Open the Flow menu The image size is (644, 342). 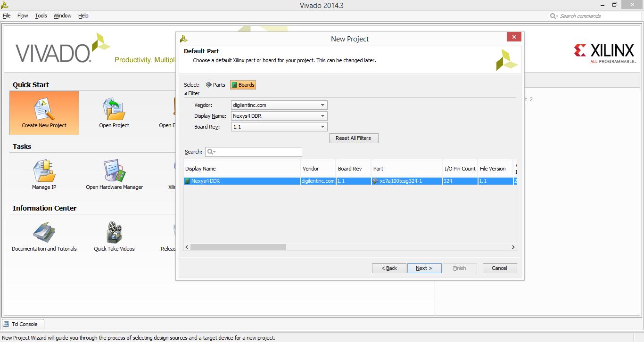(23, 16)
